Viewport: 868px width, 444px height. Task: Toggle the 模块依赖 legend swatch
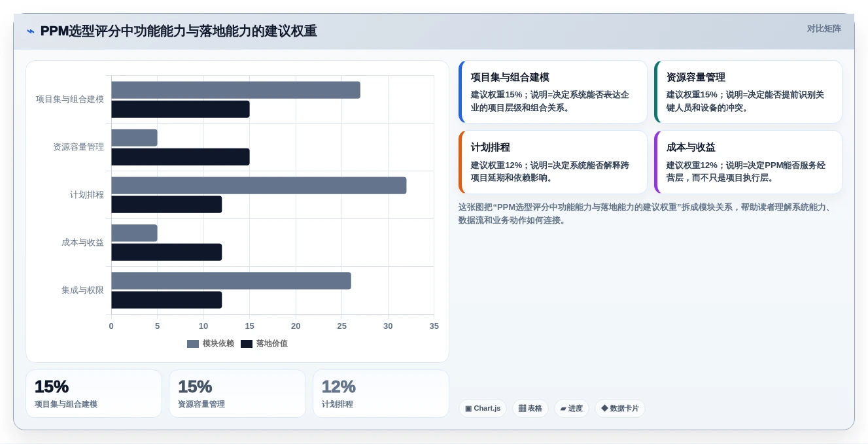point(193,344)
